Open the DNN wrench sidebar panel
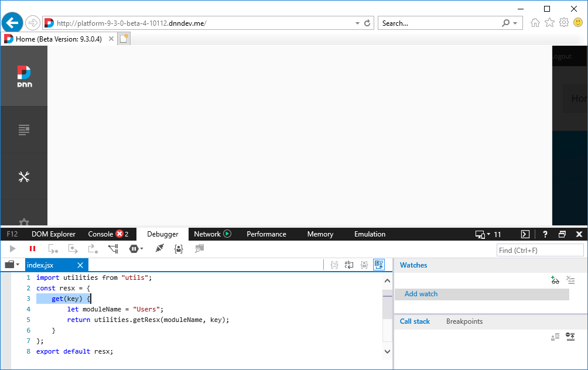This screenshot has width=588, height=370. point(24,176)
